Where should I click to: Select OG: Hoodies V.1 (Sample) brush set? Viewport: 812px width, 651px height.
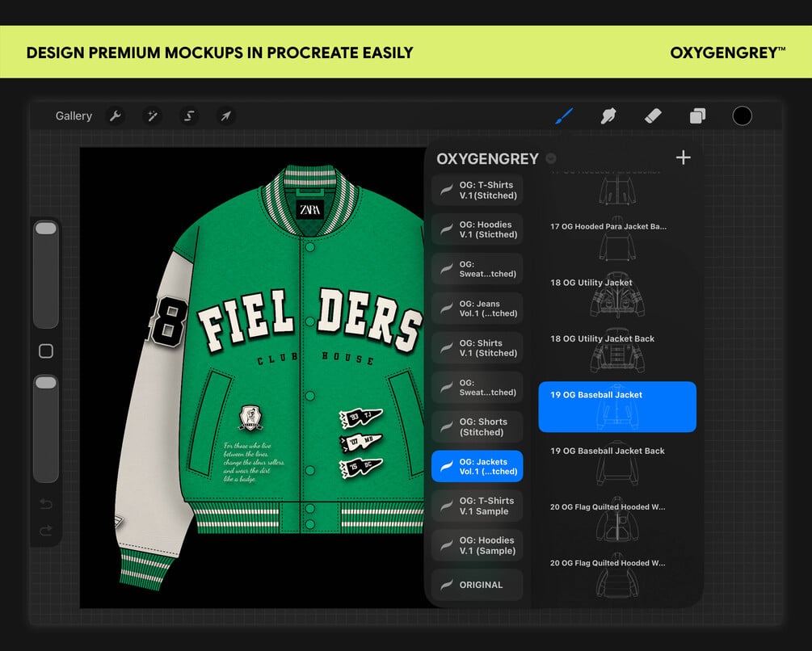tap(477, 545)
